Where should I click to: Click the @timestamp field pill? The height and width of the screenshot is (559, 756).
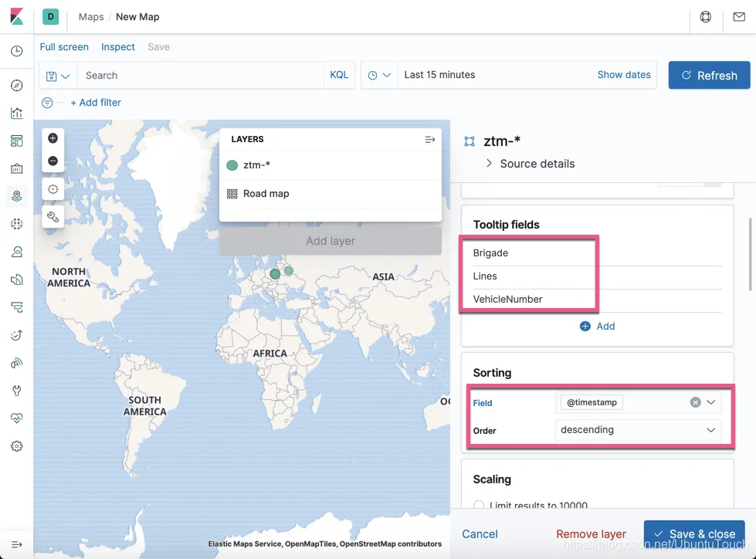click(592, 402)
